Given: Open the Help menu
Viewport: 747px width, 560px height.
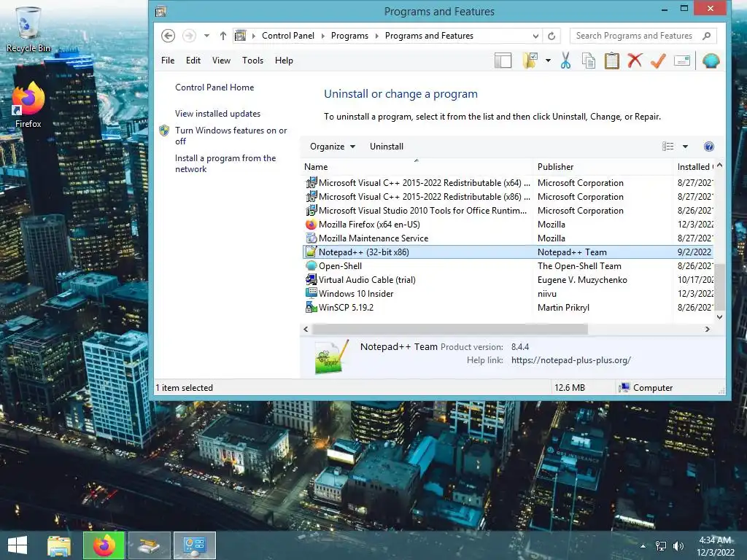Looking at the screenshot, I should pyautogui.click(x=284, y=61).
